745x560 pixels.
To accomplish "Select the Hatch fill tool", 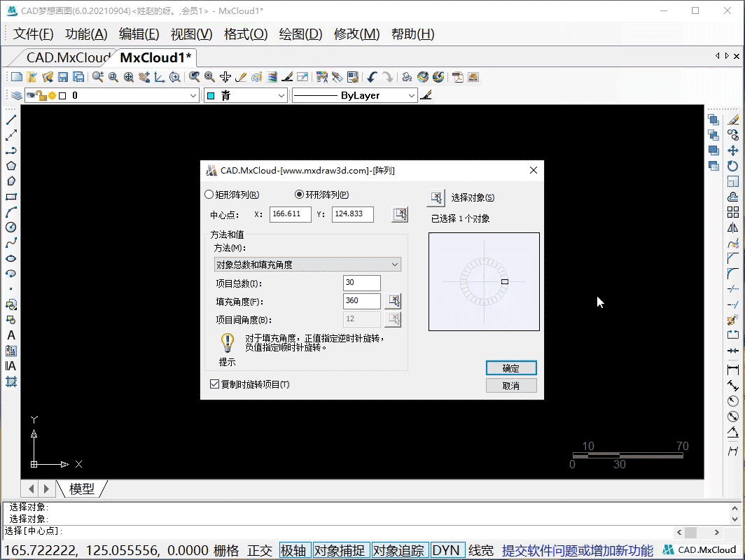I will click(x=11, y=382).
